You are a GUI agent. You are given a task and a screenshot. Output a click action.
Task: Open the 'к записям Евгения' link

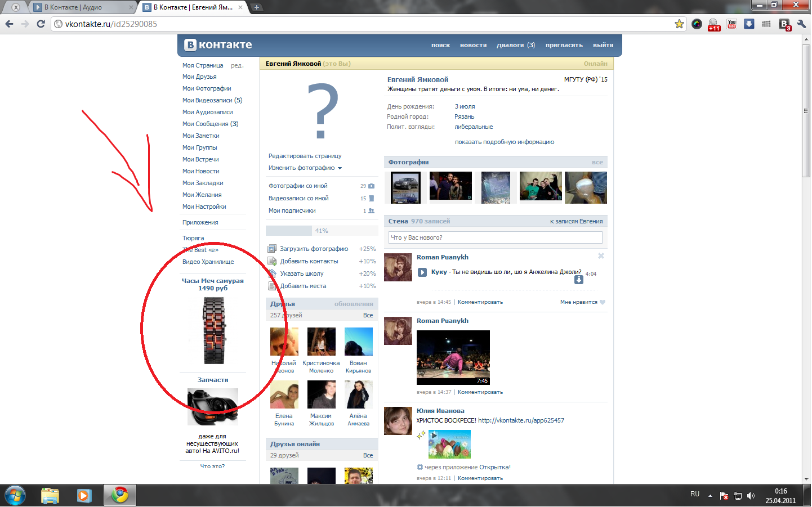(x=577, y=222)
